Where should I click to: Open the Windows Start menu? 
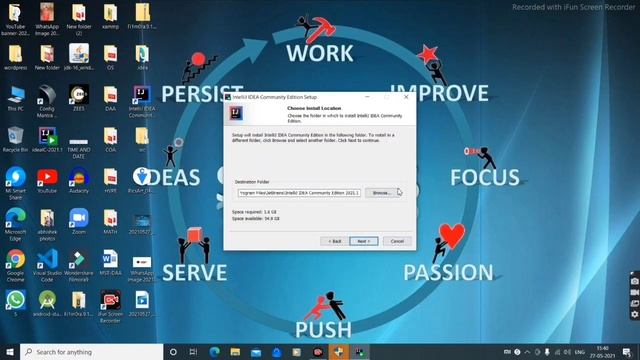pos(10,352)
